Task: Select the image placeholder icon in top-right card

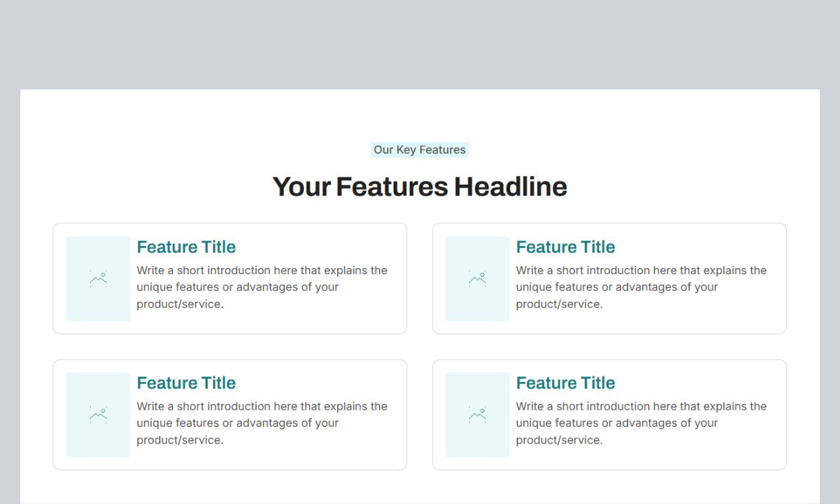Action: coord(477,279)
